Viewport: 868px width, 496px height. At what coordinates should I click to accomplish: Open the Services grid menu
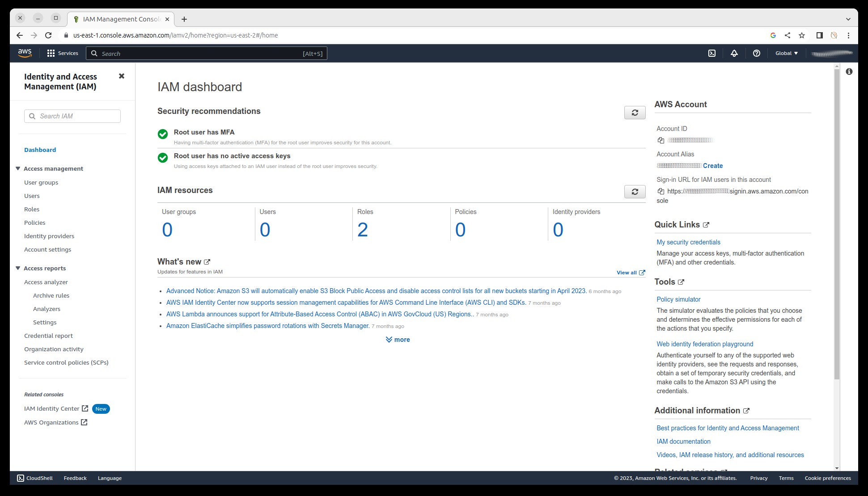point(63,53)
